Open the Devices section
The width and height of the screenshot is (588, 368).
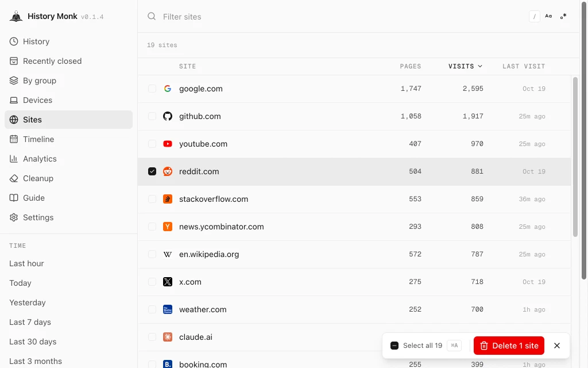pos(69,100)
